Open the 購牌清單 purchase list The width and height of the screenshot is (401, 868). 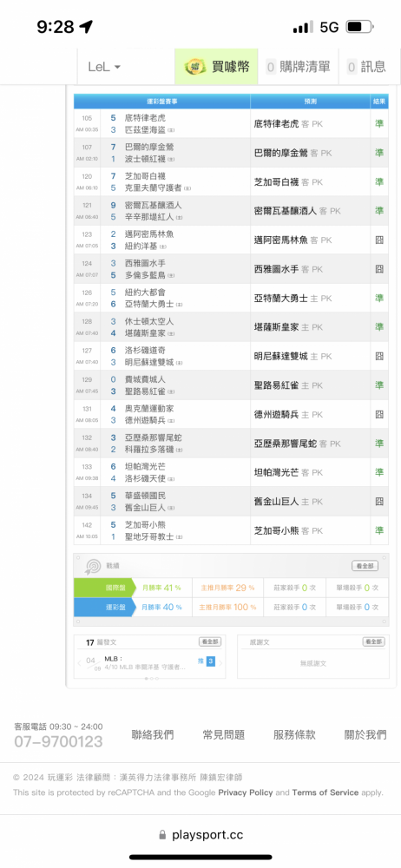299,67
